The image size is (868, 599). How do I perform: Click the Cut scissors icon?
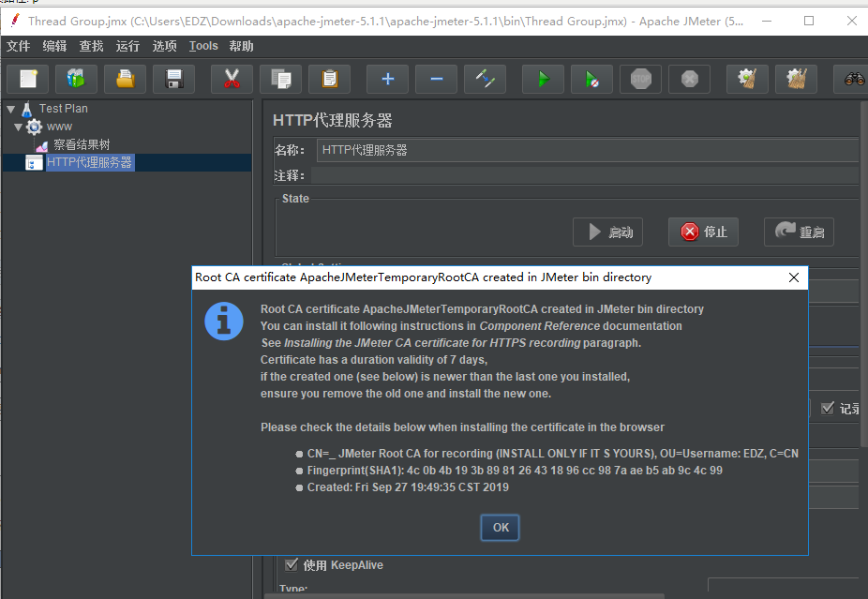[x=232, y=79]
